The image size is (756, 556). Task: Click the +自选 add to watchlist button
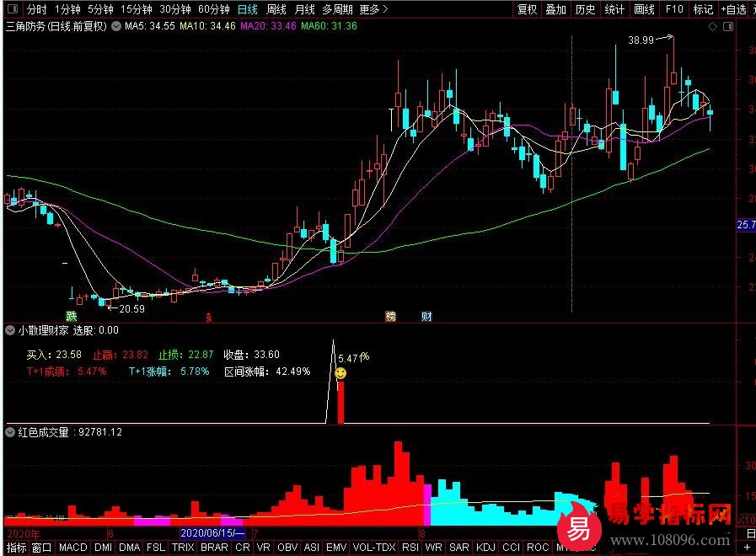(732, 10)
